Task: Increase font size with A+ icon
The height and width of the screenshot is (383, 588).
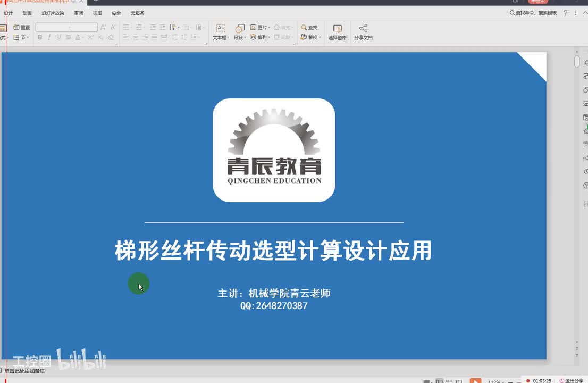Action: click(103, 27)
